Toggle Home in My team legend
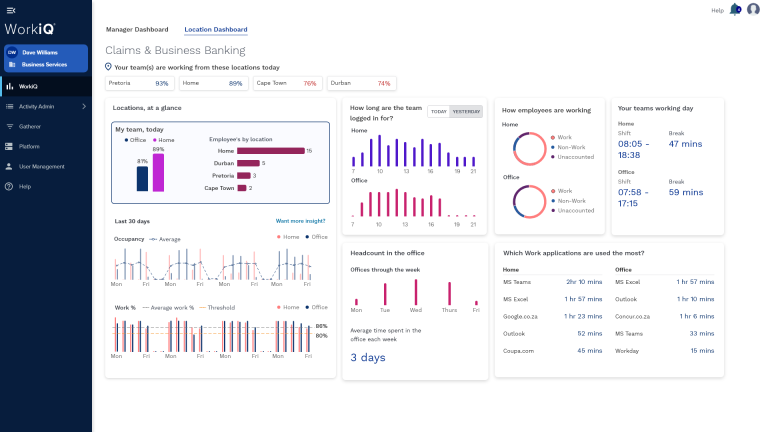768x432 pixels. [164, 140]
